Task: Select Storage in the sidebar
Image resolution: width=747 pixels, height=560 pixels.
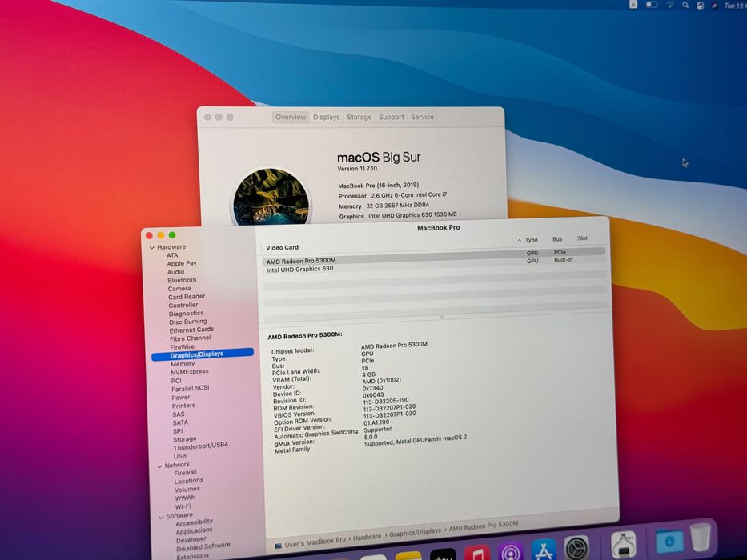Action: (x=185, y=439)
